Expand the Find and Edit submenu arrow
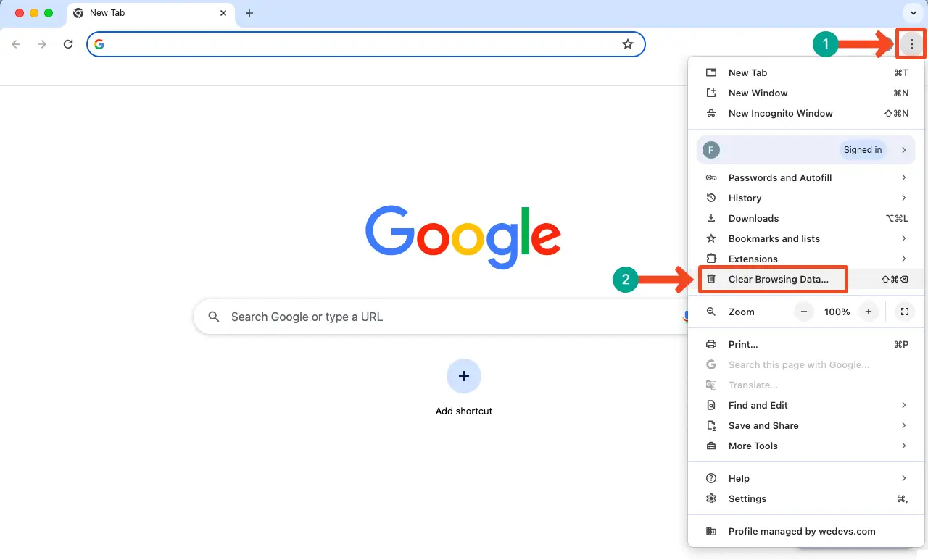928x560 pixels. pyautogui.click(x=903, y=405)
